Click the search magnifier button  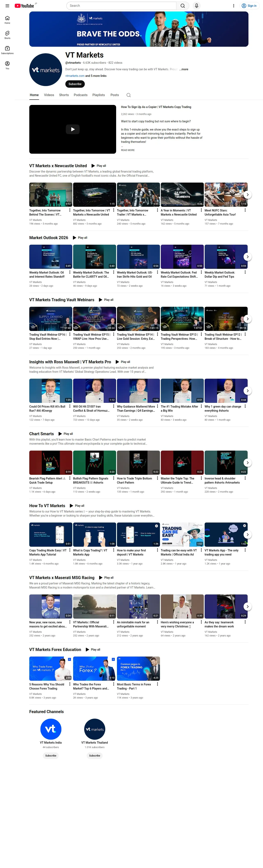coord(183,6)
